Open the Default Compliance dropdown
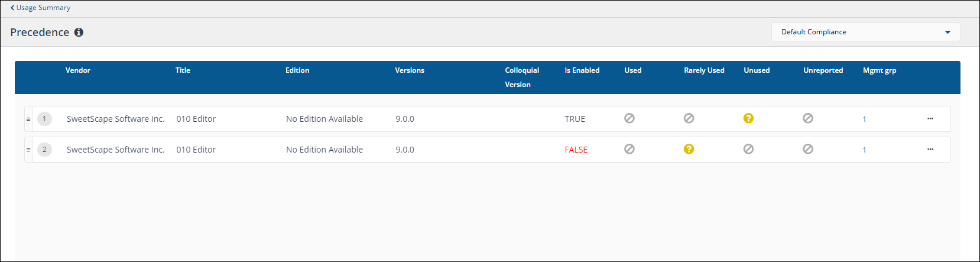The width and height of the screenshot is (980, 262). (x=865, y=32)
